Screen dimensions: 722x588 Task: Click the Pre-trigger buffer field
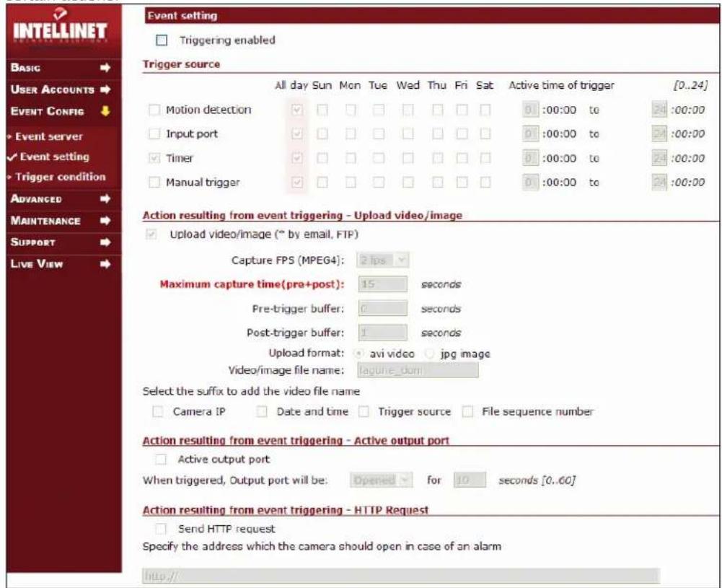coord(383,309)
